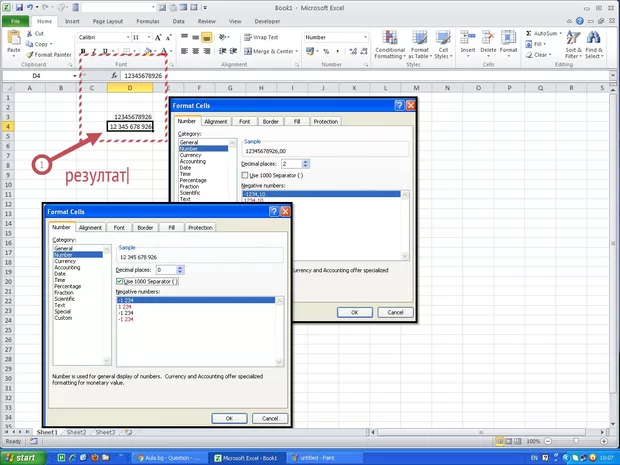Check Use 1000 Separator in the back dialog
The height and width of the screenshot is (465, 620).
[x=245, y=175]
